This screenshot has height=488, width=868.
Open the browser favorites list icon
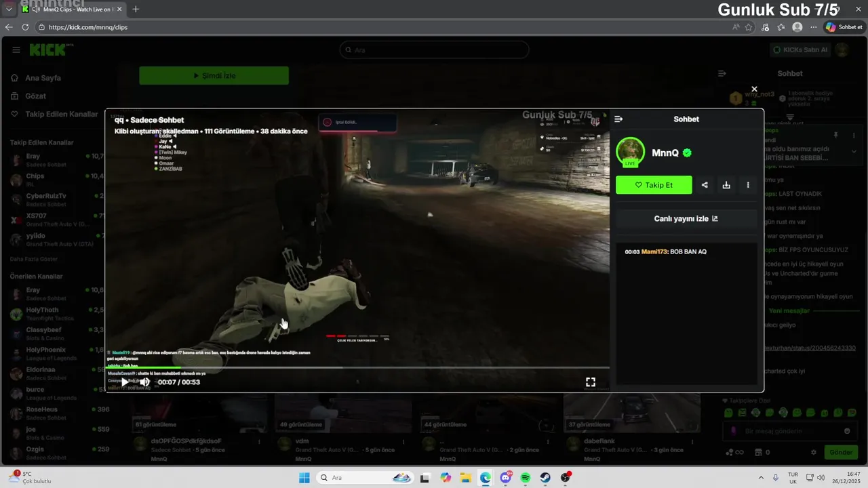pos(781,27)
